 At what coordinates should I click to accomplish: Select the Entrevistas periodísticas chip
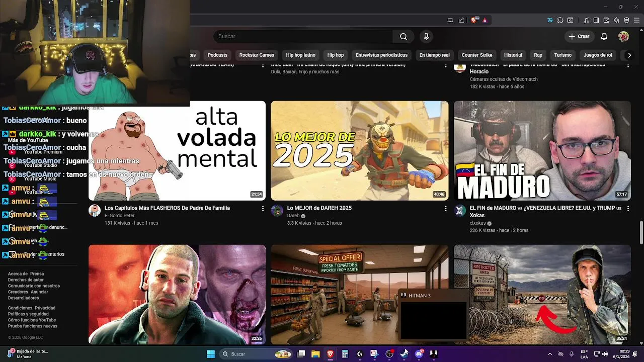coord(381,55)
